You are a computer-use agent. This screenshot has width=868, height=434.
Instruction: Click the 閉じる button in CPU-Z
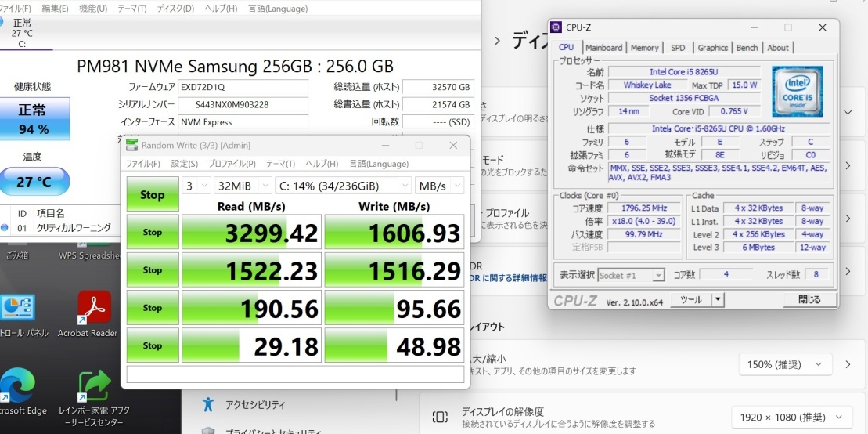click(809, 300)
